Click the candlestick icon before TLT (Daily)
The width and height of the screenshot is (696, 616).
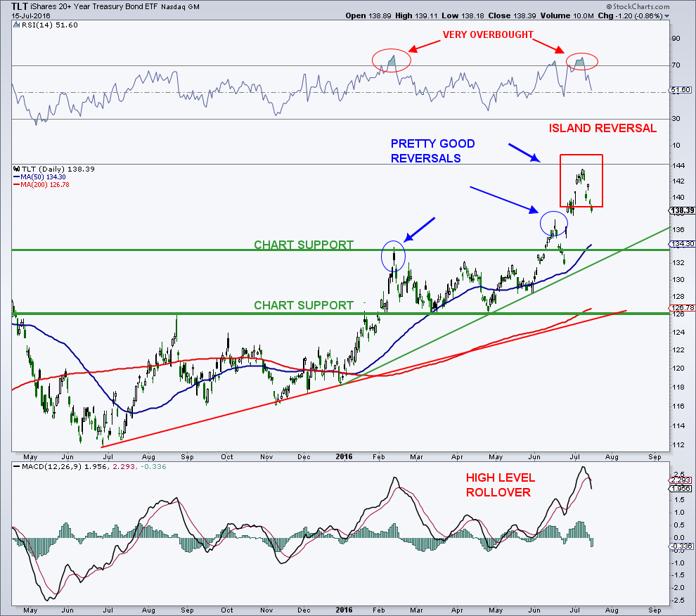coord(17,169)
